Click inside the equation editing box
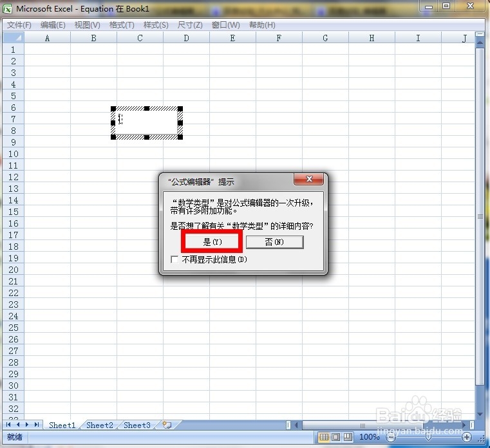Screen dimensions: 490x448 point(147,122)
